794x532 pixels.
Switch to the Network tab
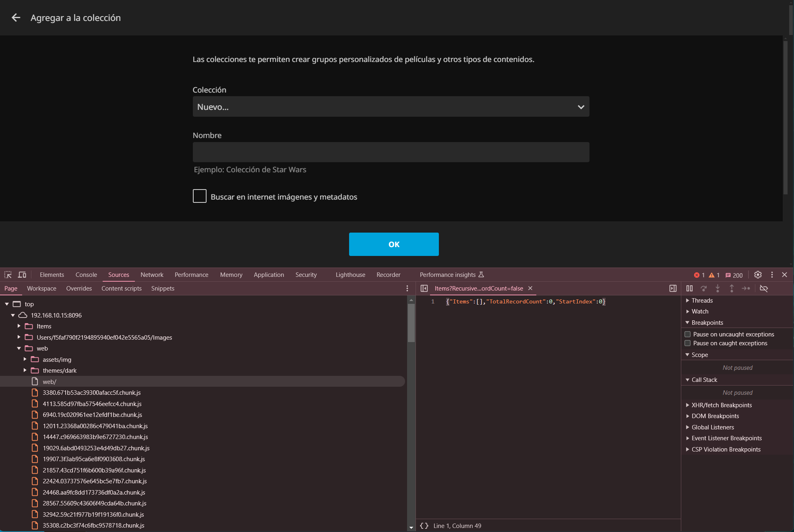coord(152,275)
